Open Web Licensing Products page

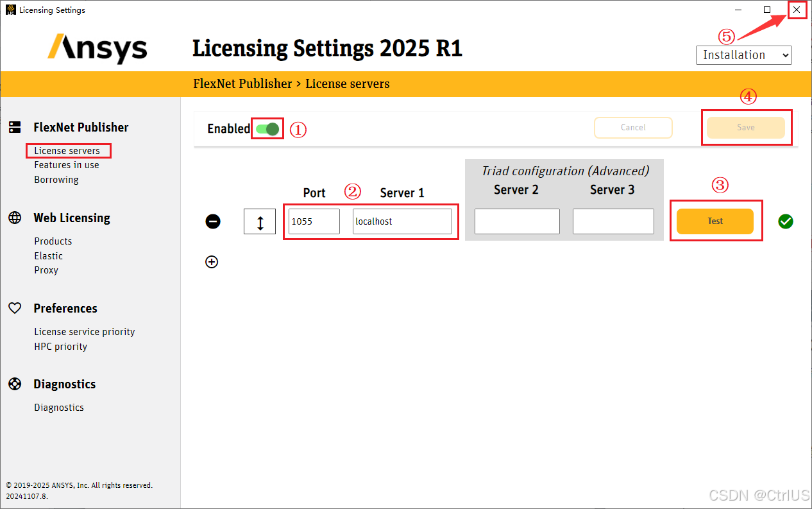pyautogui.click(x=53, y=241)
